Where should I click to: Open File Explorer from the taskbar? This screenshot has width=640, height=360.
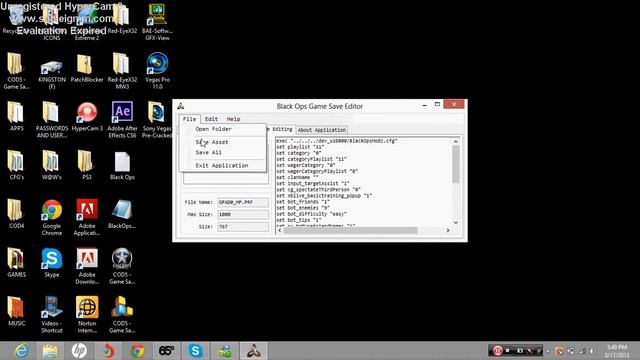point(50,351)
